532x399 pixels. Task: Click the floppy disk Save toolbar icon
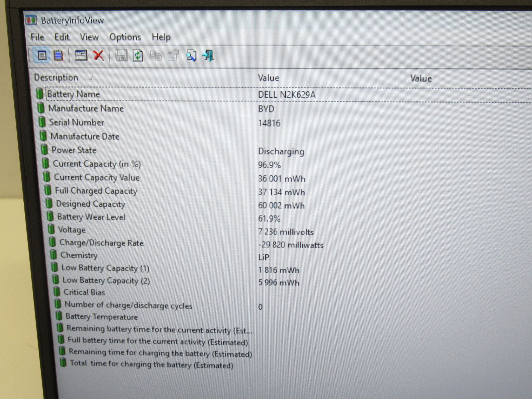[x=121, y=55]
